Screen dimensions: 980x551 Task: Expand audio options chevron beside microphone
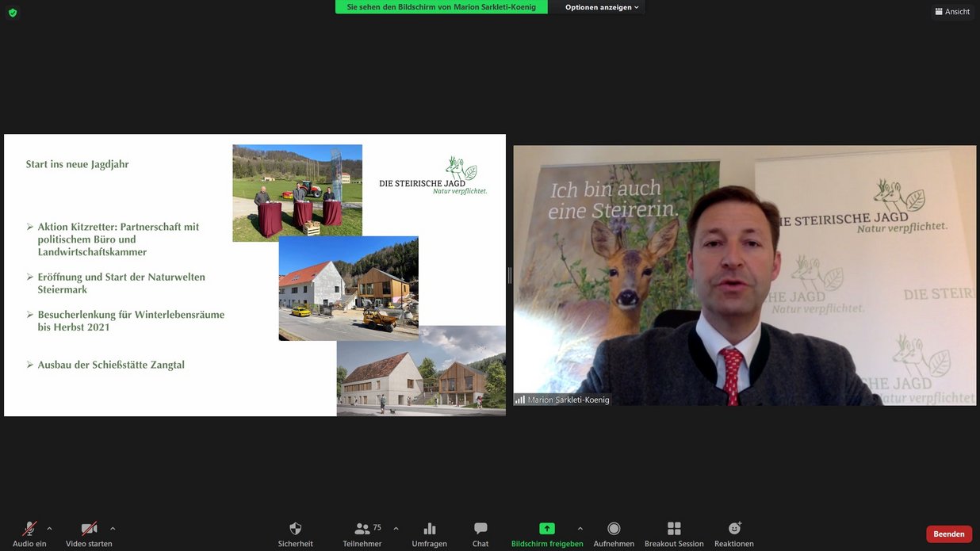(49, 528)
